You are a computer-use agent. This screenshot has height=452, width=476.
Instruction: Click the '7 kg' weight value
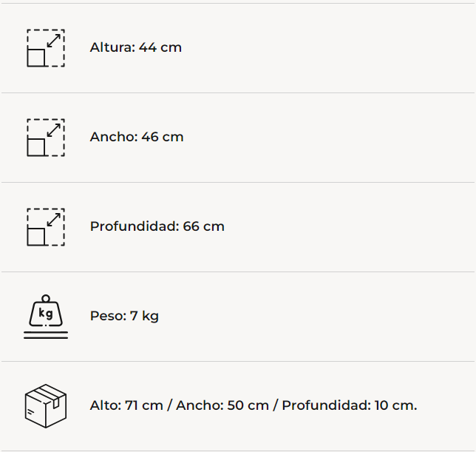click(x=145, y=316)
